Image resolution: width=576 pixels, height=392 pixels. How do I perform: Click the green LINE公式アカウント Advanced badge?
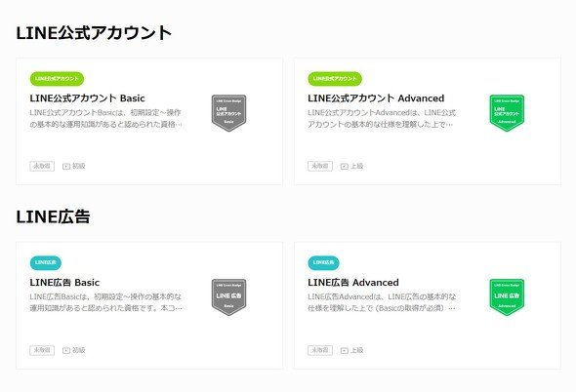point(507,113)
